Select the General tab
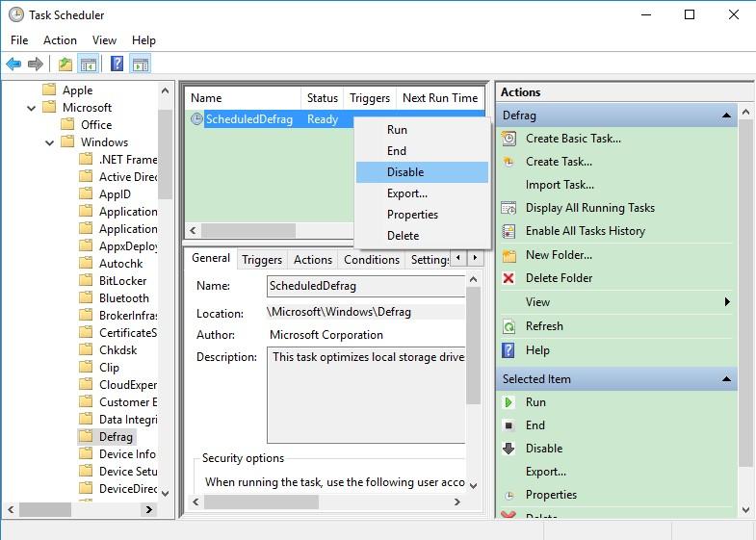The width and height of the screenshot is (756, 540). pos(211,258)
